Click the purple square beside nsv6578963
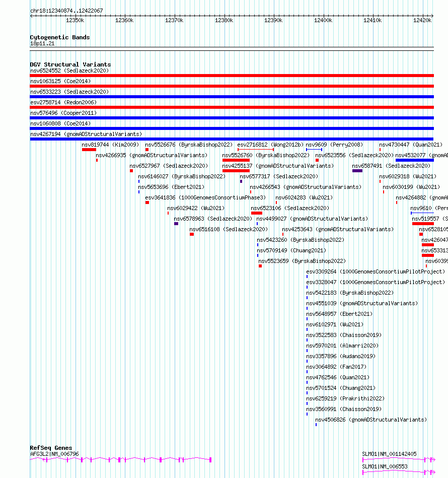448x478 pixels. [176, 224]
